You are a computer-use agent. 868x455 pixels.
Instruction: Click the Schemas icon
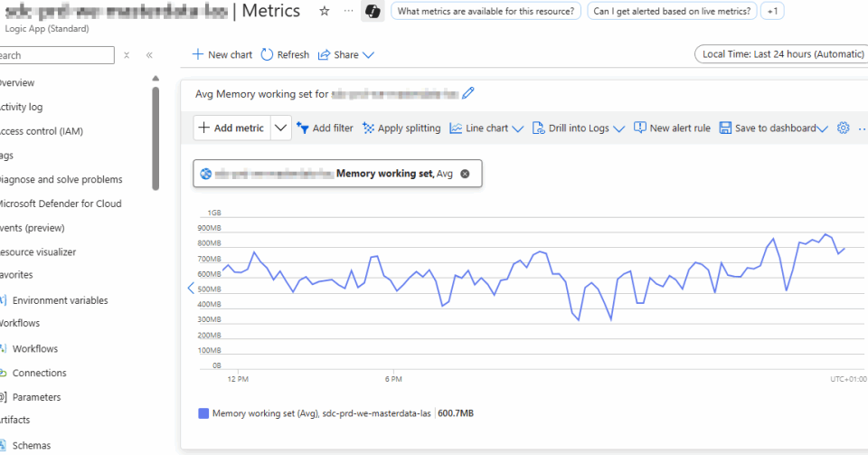click(x=3, y=445)
